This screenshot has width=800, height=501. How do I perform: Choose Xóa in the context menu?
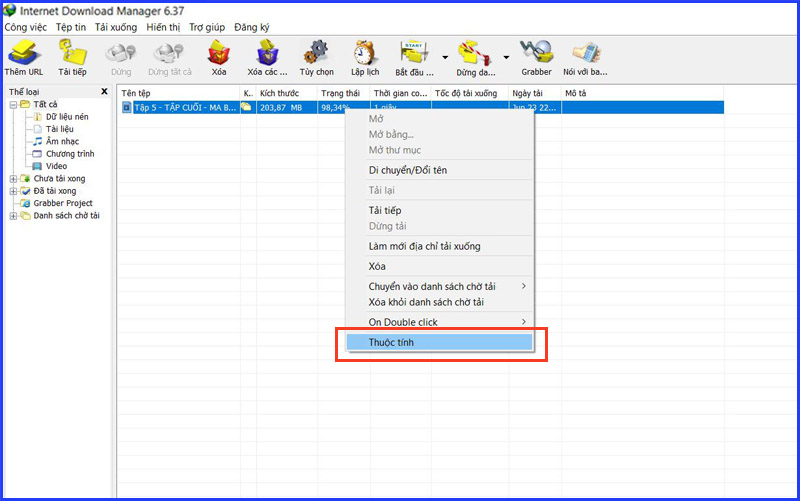click(439, 266)
